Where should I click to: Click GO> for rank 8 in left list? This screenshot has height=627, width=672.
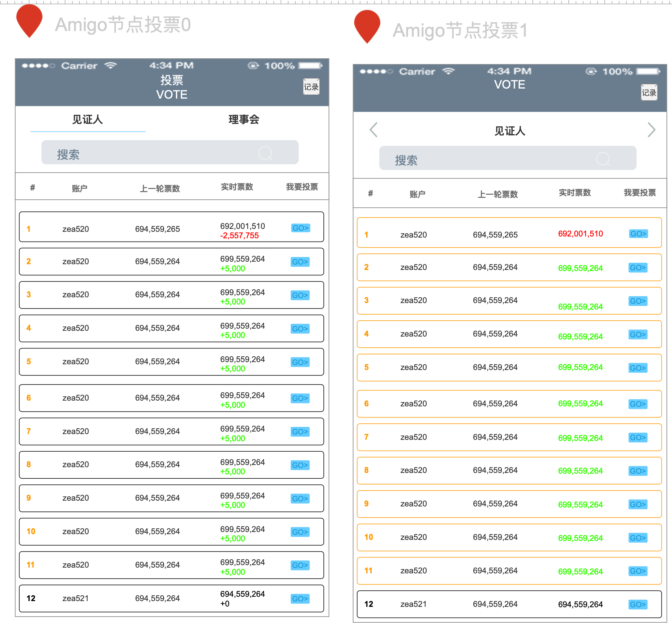click(x=300, y=465)
